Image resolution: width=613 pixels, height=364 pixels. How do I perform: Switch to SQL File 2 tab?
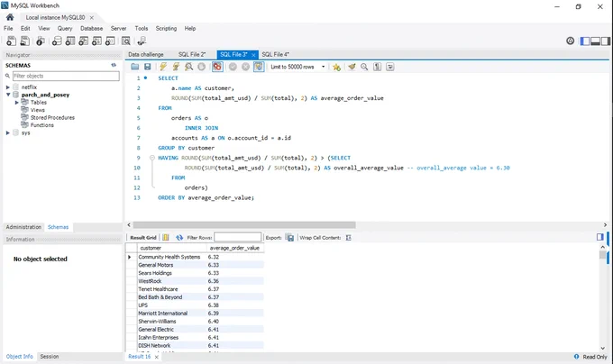(x=192, y=54)
